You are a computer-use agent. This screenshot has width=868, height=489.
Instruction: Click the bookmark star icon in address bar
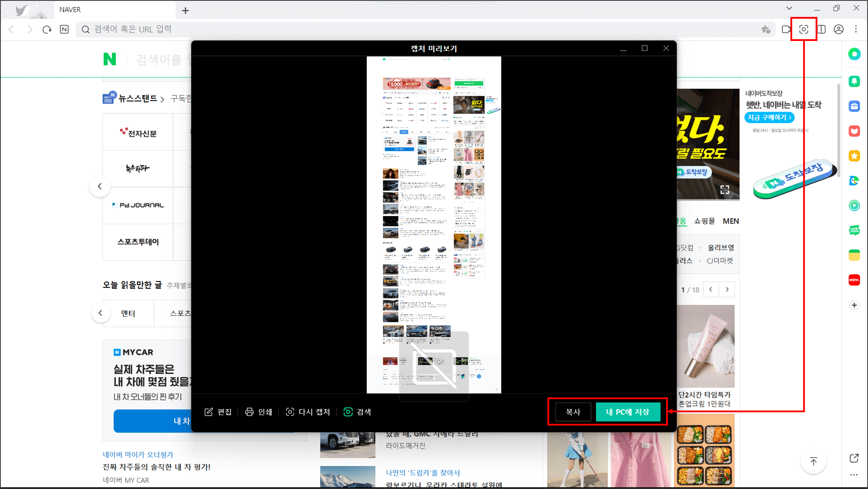coord(766,29)
